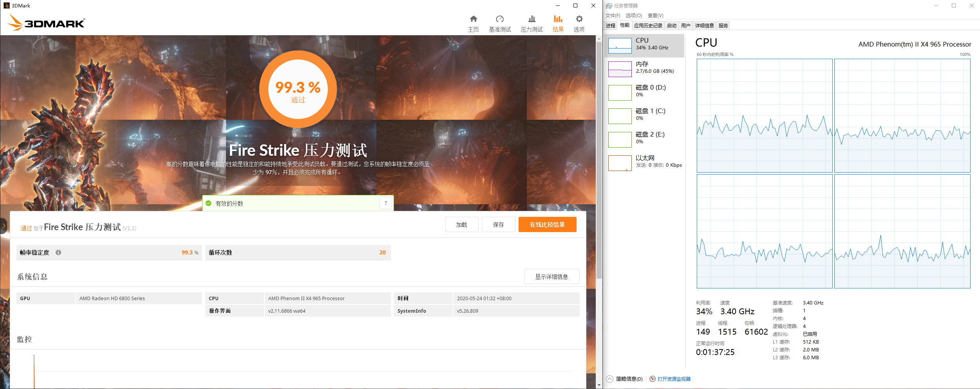Click the bottom-right CPU core graph
The image size is (980, 389).
902,231
